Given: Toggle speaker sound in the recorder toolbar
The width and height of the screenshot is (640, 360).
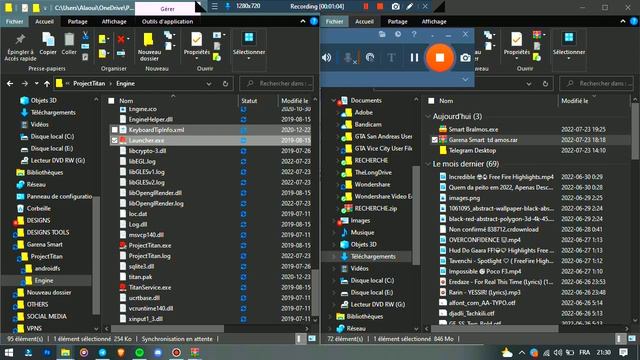Looking at the screenshot, I should click(x=327, y=58).
